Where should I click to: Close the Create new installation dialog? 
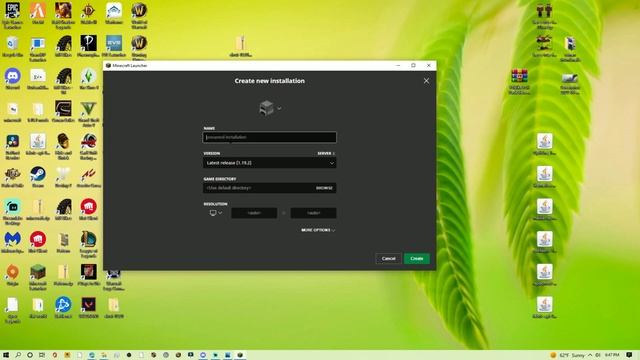(426, 81)
